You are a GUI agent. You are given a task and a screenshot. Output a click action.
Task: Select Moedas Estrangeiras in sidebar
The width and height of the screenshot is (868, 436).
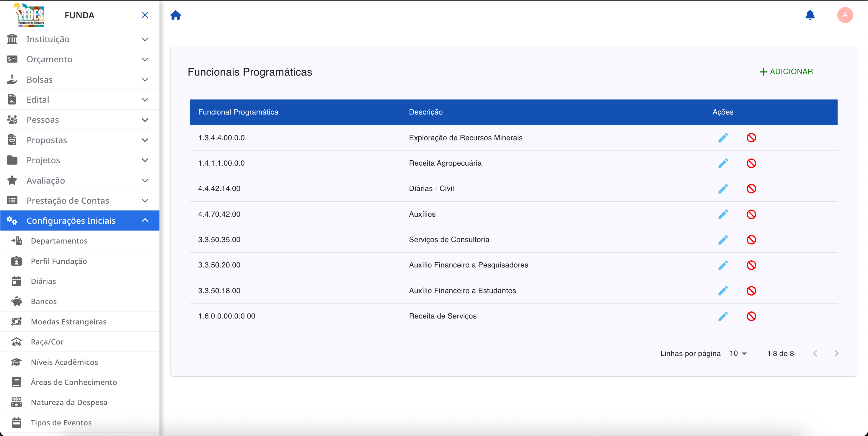[68, 322]
